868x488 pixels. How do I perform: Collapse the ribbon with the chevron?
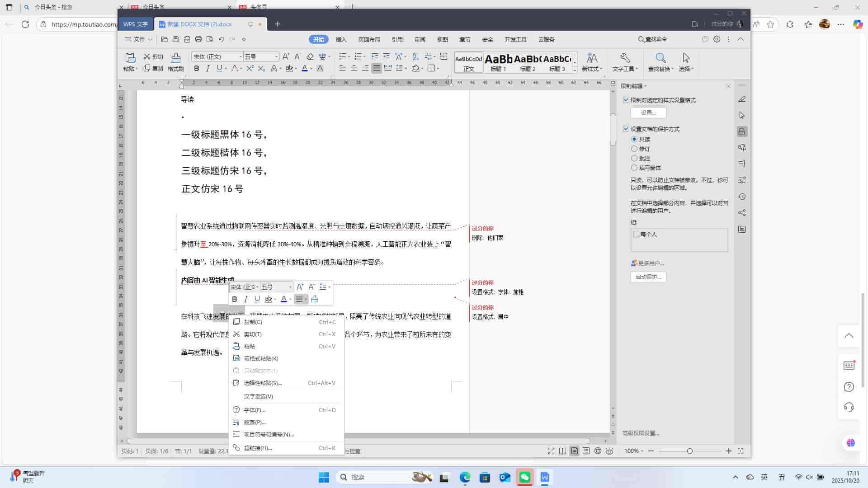[741, 39]
